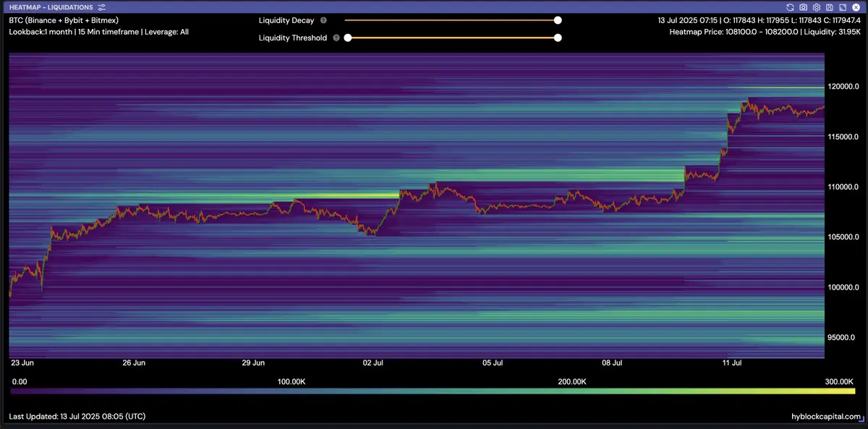Take a chart snapshot with camera icon
The image size is (868, 429).
click(x=803, y=7)
